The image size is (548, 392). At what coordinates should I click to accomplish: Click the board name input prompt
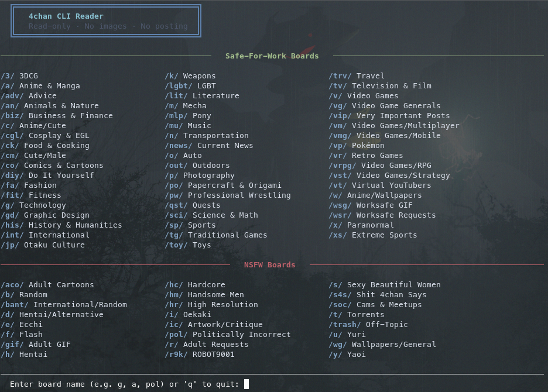pos(129,384)
